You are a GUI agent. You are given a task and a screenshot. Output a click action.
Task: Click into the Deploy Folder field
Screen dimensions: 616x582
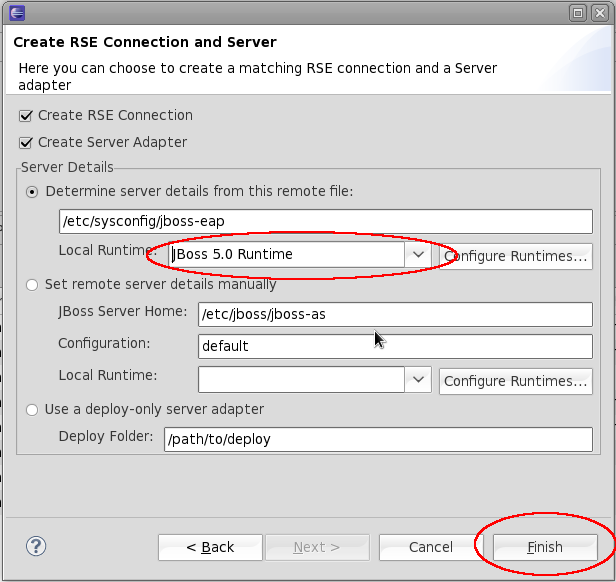(378, 439)
